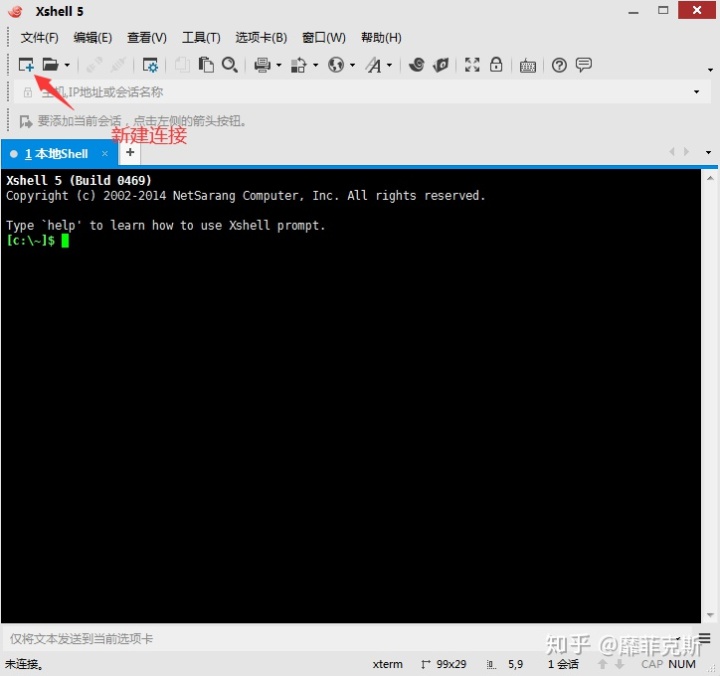The width and height of the screenshot is (720, 676).
Task: Expand the Open folder dropdown arrow
Action: coord(67,65)
